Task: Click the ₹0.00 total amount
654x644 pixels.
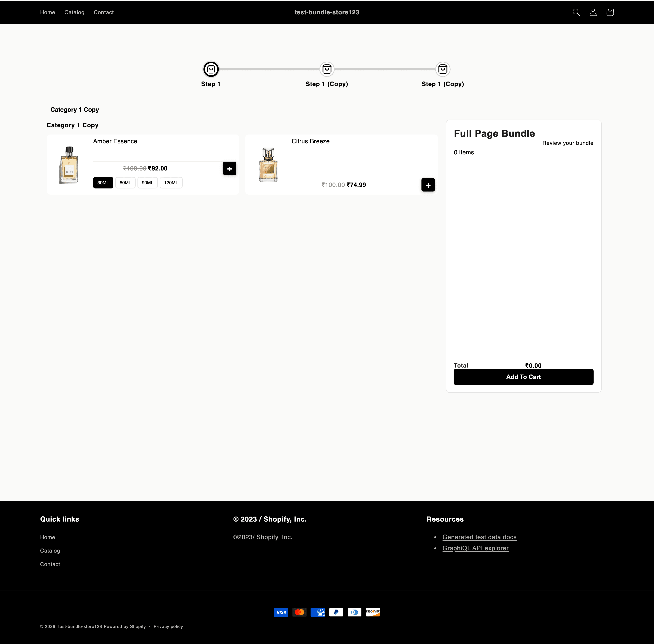Action: [x=533, y=366]
